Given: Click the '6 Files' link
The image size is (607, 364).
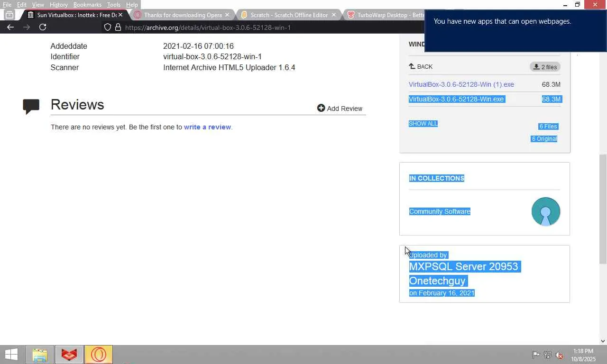Looking at the screenshot, I should [x=548, y=127].
